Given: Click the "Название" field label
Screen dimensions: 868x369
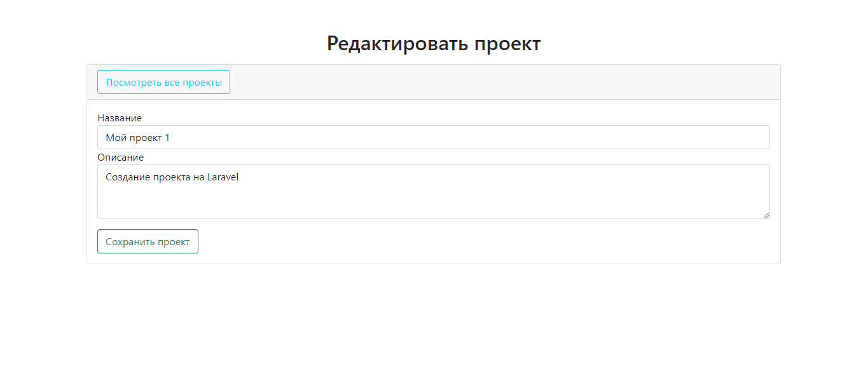Looking at the screenshot, I should tap(120, 118).
